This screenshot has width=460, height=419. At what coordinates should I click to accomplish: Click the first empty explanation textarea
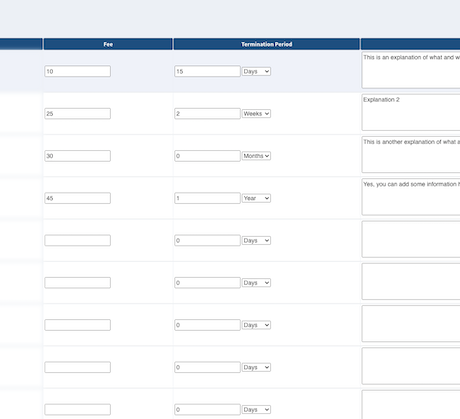tap(411, 239)
